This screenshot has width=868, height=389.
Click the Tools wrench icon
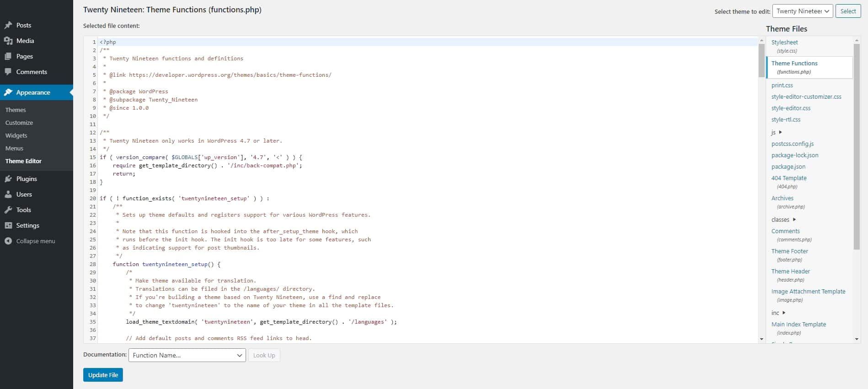8,210
